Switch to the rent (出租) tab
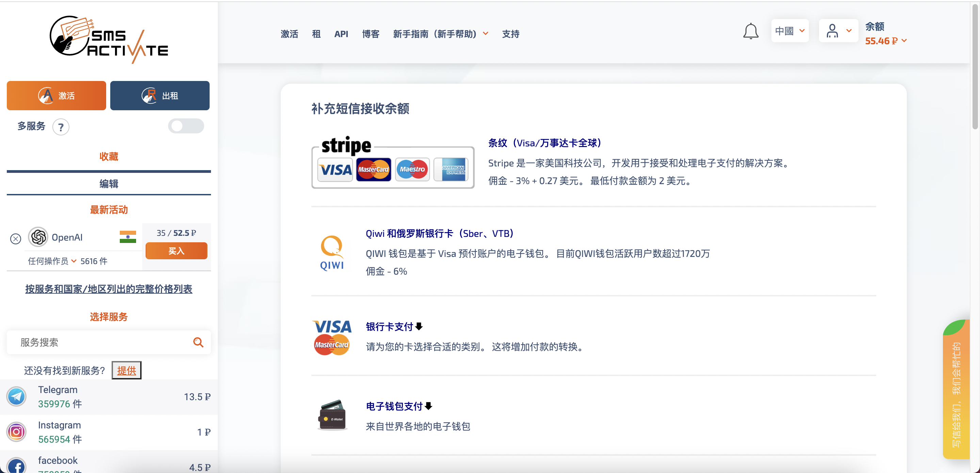980x473 pixels. (x=160, y=96)
